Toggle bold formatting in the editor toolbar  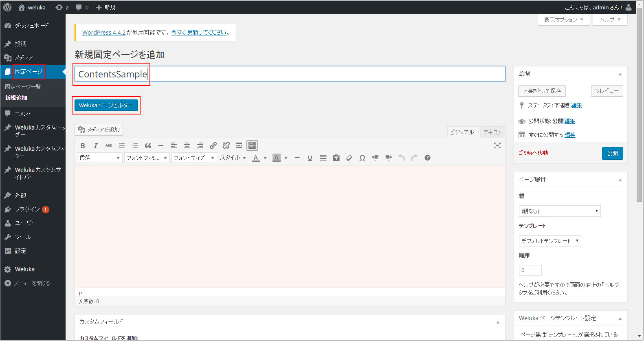[x=83, y=145]
